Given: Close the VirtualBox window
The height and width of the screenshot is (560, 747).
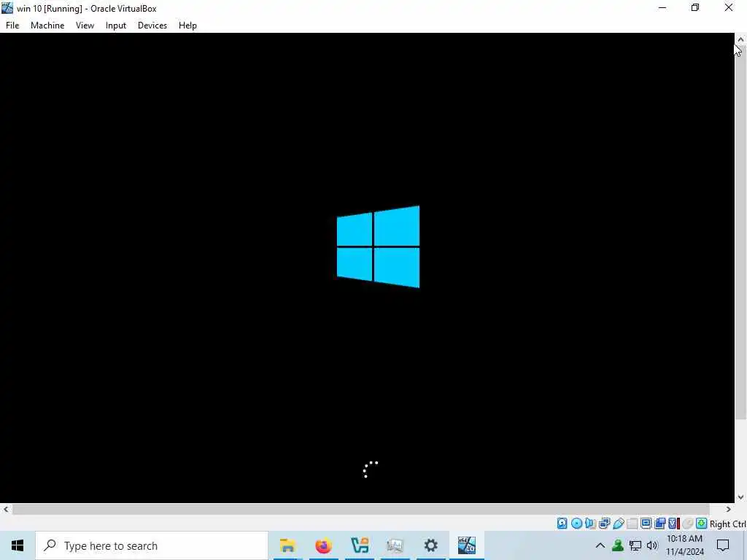Looking at the screenshot, I should click(x=729, y=7).
